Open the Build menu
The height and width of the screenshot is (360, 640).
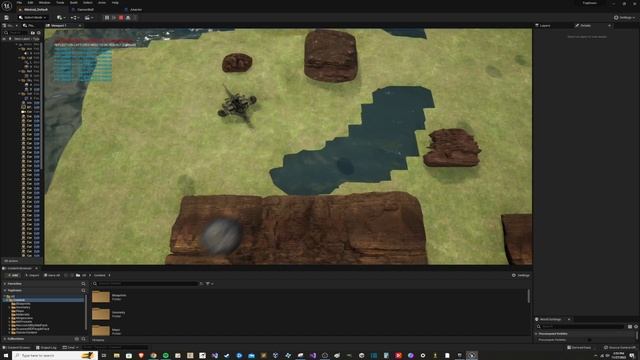[73, 2]
